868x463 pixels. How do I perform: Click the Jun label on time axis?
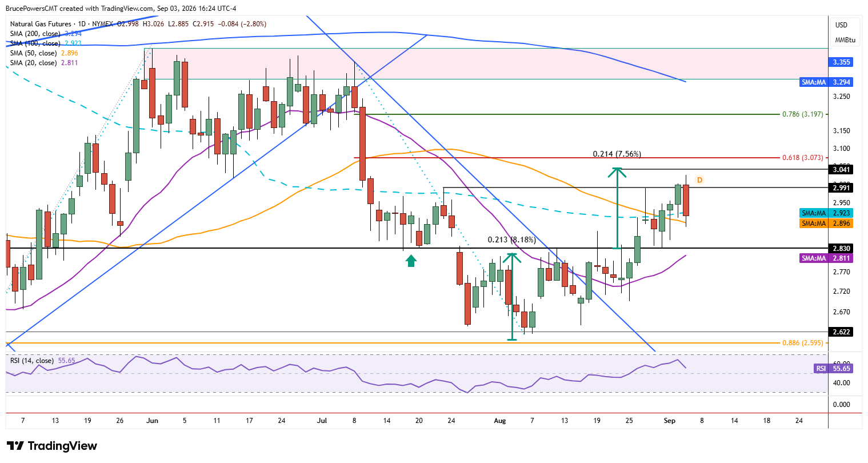coord(152,421)
